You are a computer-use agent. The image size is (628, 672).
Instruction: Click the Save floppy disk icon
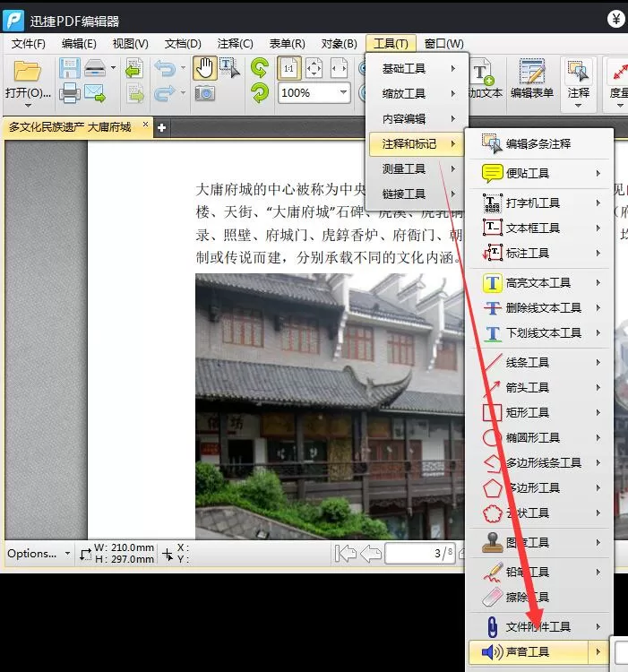click(69, 68)
